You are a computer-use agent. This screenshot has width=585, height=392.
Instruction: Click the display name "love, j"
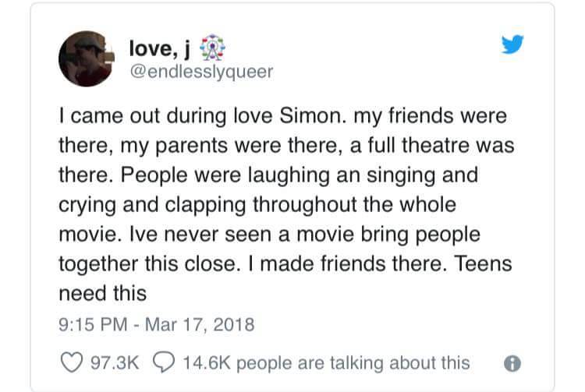click(160, 49)
